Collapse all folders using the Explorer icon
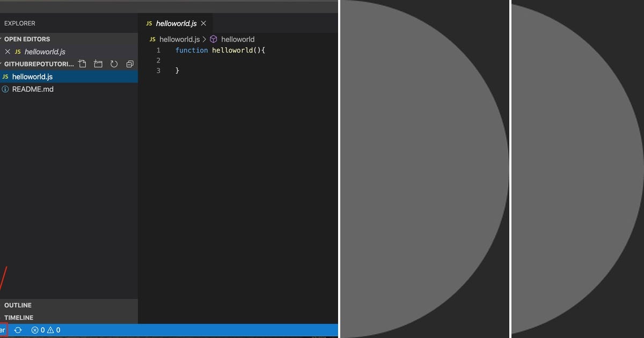 pos(130,63)
